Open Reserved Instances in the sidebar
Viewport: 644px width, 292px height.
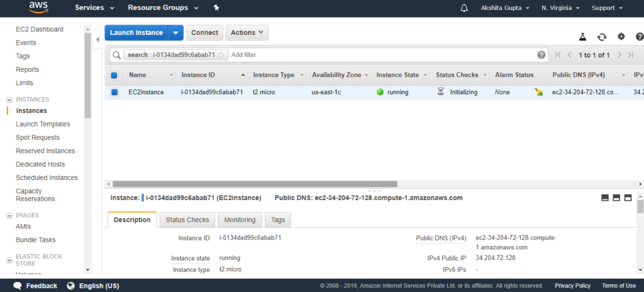45,151
